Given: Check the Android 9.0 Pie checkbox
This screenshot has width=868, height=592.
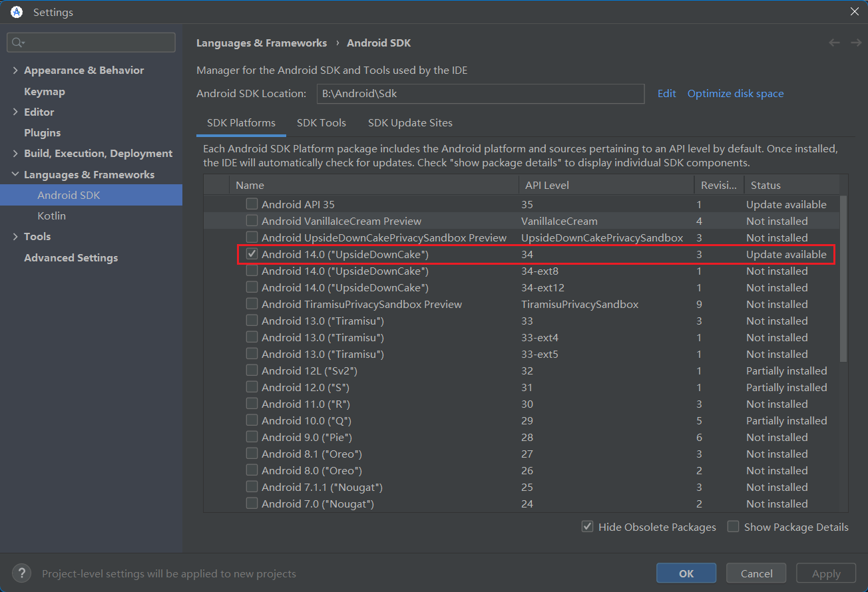Looking at the screenshot, I should 252,437.
